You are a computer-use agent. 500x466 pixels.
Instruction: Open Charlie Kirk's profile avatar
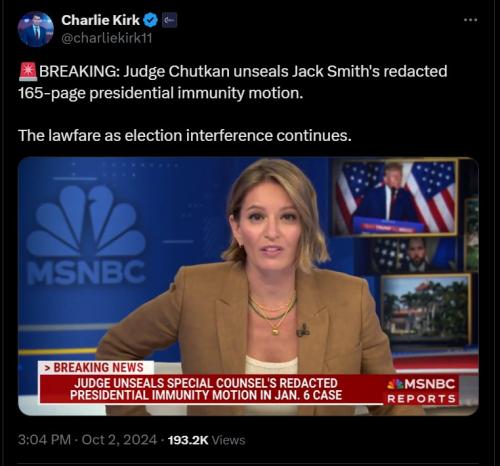pos(36,29)
